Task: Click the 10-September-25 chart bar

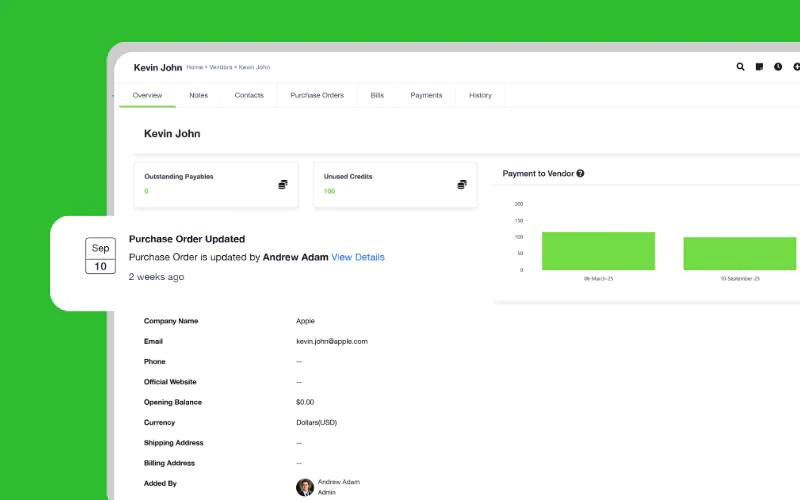Action: (740, 254)
